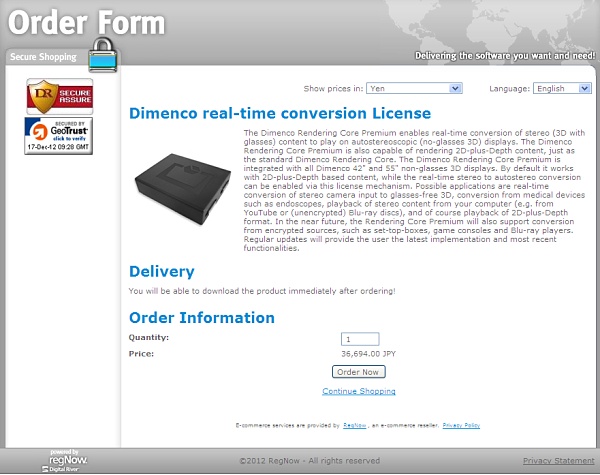
Task: Click the Order Information heading
Action: 202,318
